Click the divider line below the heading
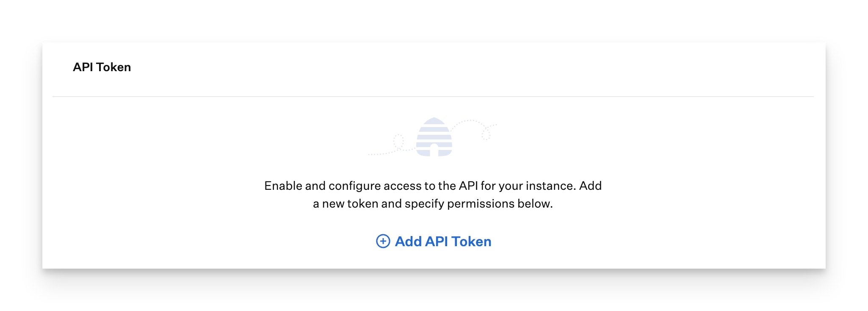The image size is (868, 311). coord(433,97)
